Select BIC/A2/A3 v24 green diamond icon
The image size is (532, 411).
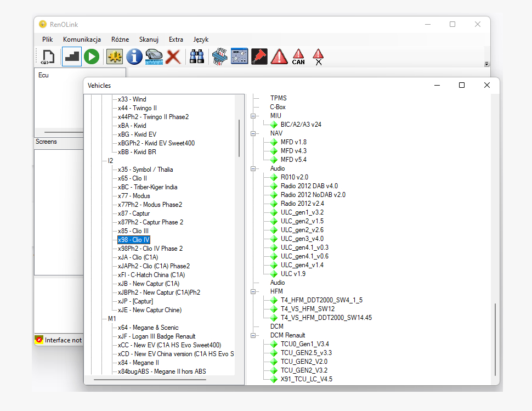tap(274, 125)
